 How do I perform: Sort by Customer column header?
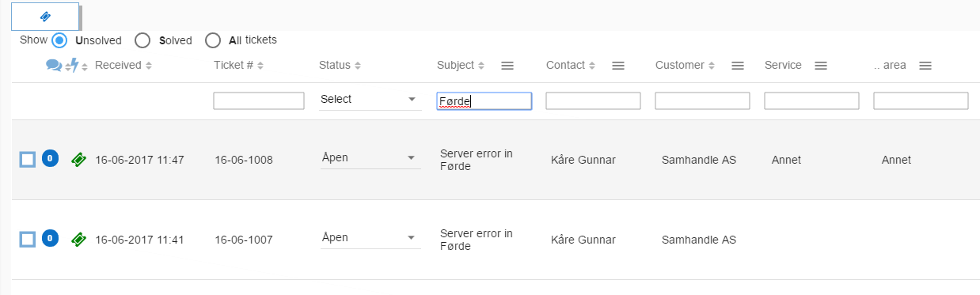coord(686,65)
